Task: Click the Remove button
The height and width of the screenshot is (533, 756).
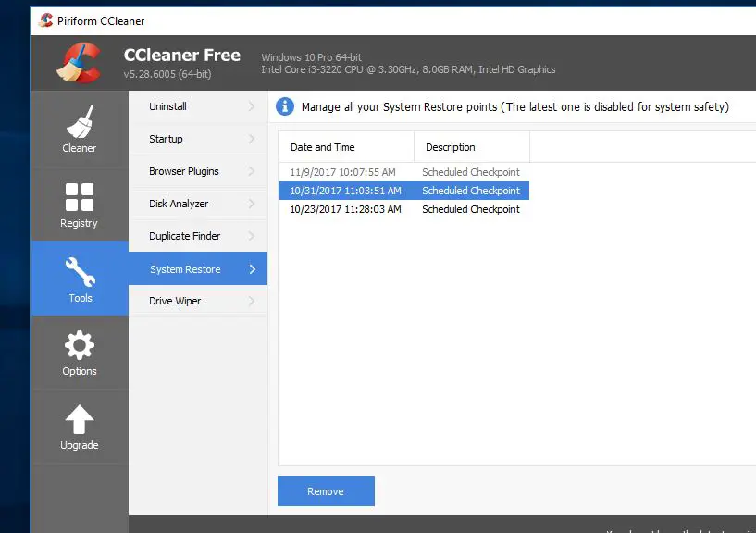Action: pos(326,490)
